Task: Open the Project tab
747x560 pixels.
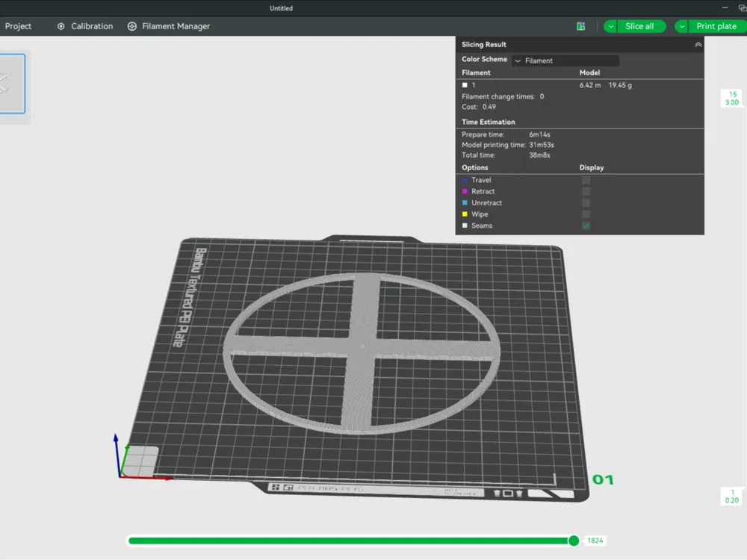Action: pos(18,26)
